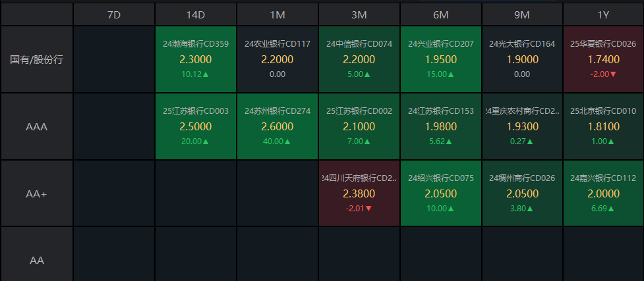644x281 pixels.
Task: Select the 国有/股份行 row header
Action: [x=37, y=59]
